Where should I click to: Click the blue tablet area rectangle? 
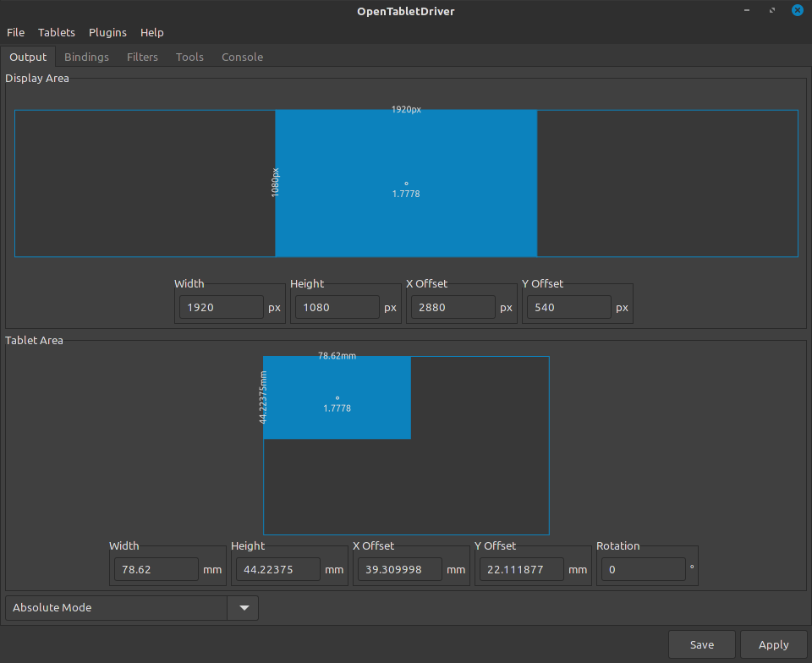coord(337,397)
